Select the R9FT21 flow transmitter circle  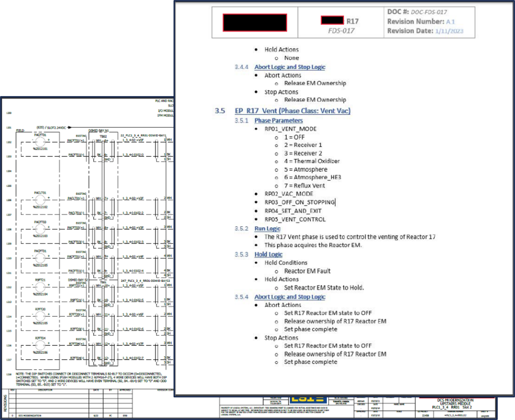click(40, 287)
